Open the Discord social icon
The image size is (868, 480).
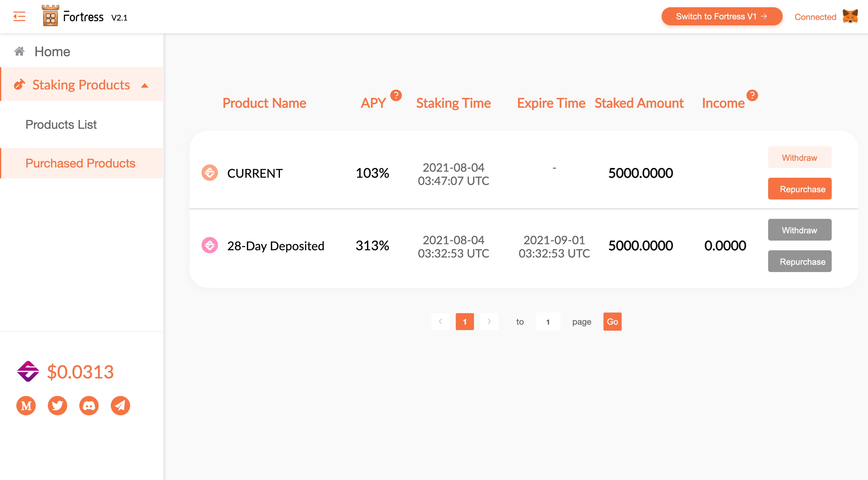tap(89, 405)
